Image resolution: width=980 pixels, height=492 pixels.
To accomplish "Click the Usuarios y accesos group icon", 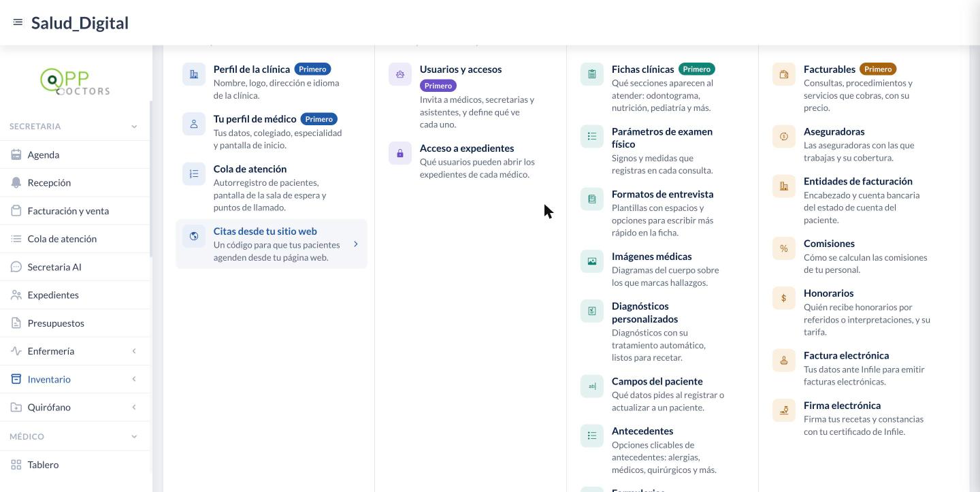I will pos(400,74).
